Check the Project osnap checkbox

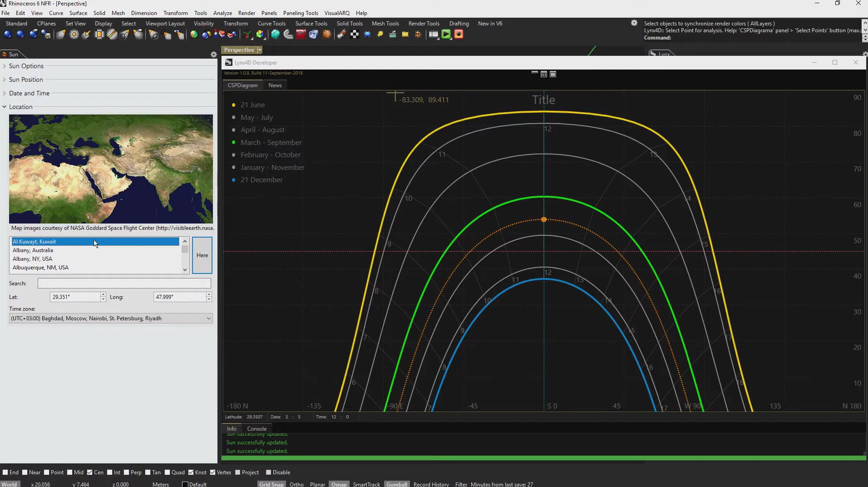(238, 472)
